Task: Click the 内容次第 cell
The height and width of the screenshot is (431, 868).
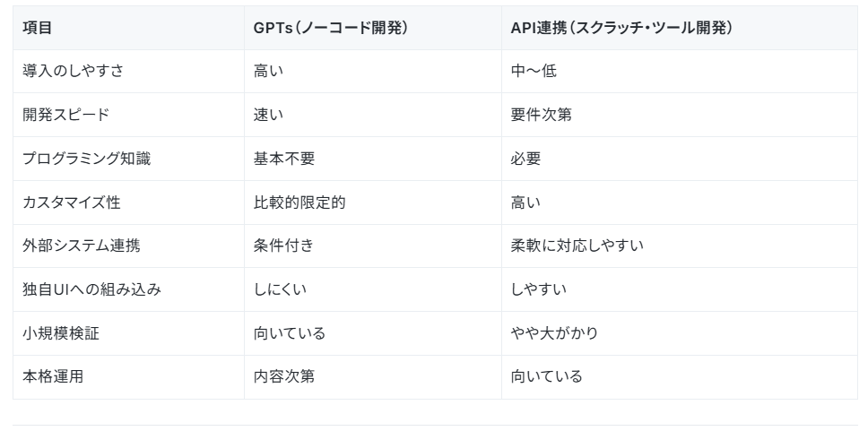Action: click(372, 376)
